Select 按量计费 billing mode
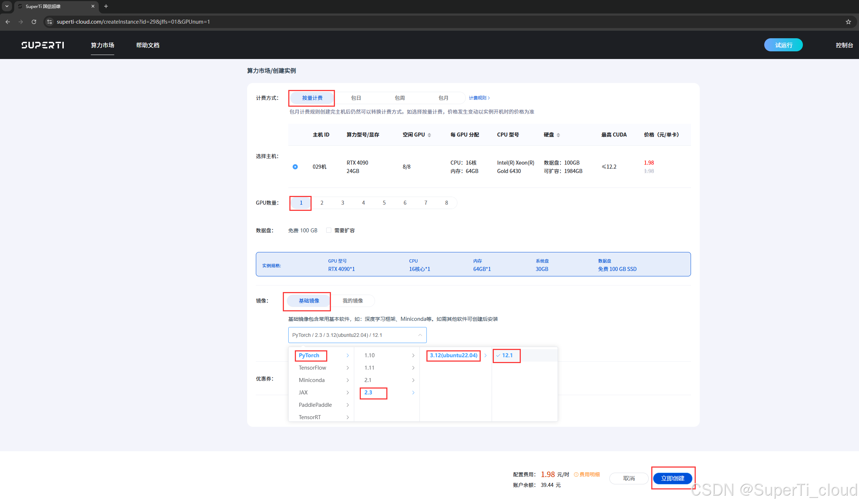 tap(312, 98)
